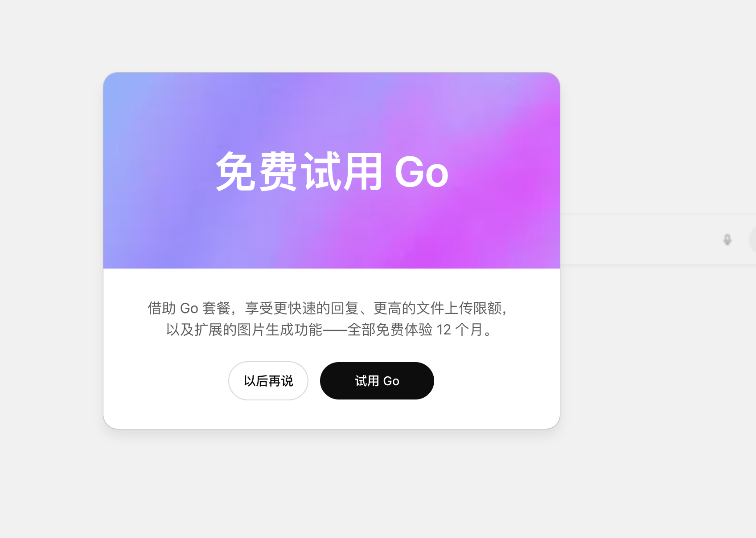Click the phrase 图片生成功能 in the description

(279, 330)
